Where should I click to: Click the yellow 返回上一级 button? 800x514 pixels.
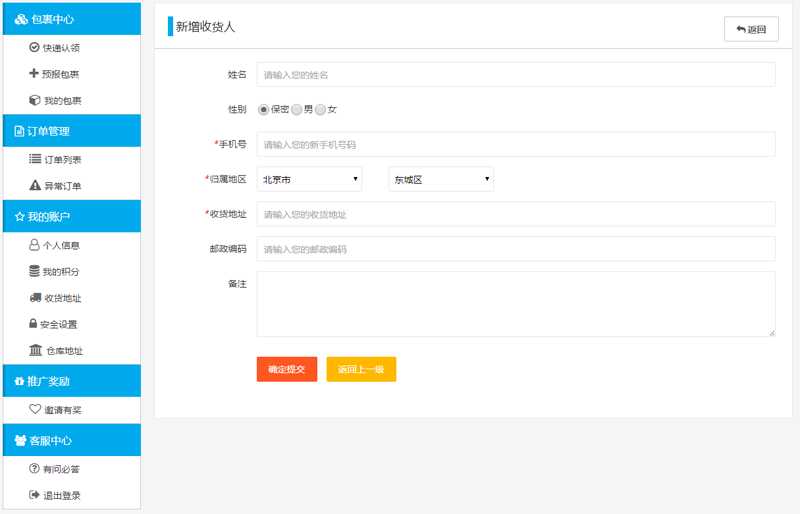pyautogui.click(x=361, y=369)
